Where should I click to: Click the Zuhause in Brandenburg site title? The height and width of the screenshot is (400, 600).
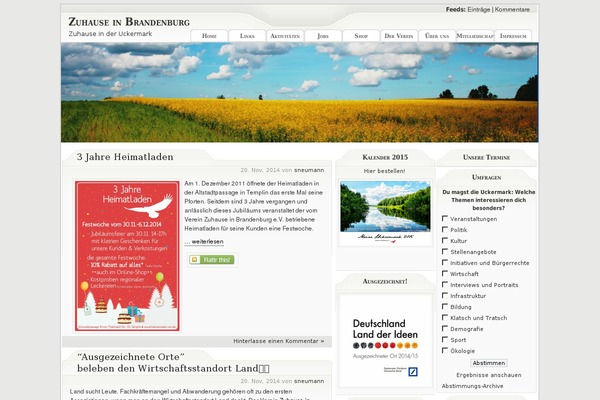tap(129, 22)
